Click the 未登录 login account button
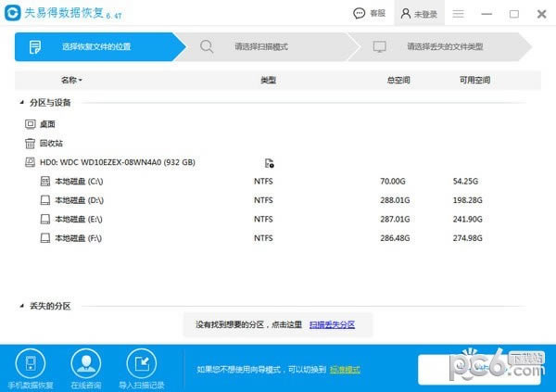Screen dimensions: 556x392 point(418,14)
